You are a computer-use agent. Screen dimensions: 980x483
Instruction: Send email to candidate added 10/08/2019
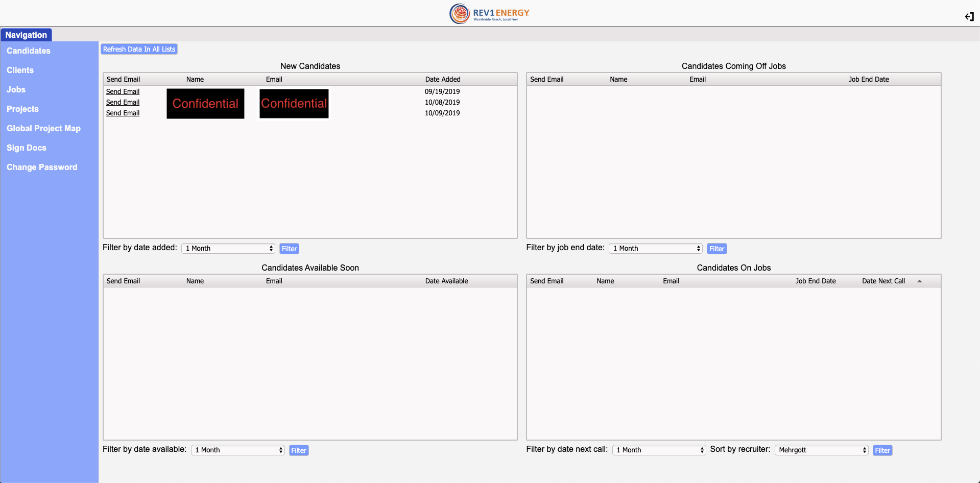click(x=123, y=102)
